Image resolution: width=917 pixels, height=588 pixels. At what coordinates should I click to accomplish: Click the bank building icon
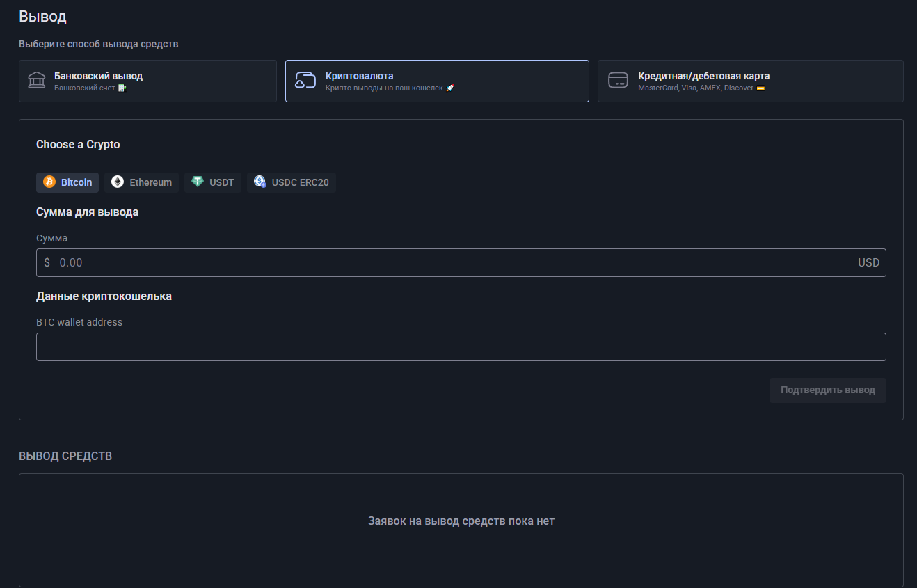[x=36, y=81]
